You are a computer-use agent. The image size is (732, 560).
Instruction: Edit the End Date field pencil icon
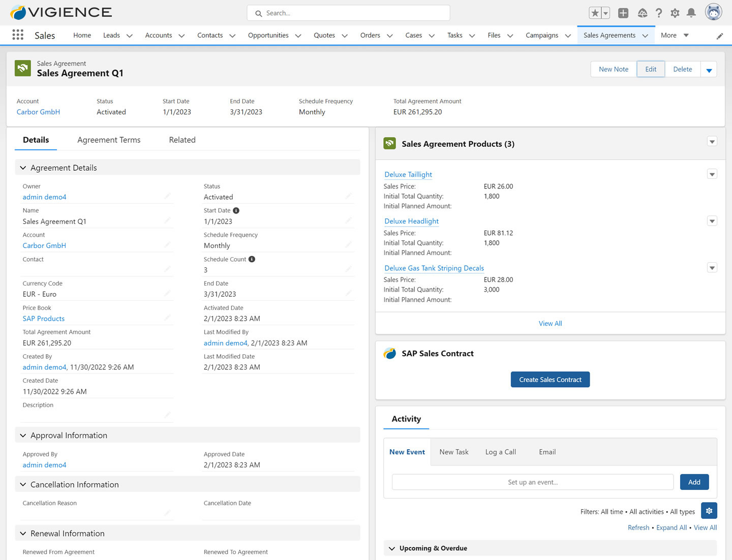[348, 294]
